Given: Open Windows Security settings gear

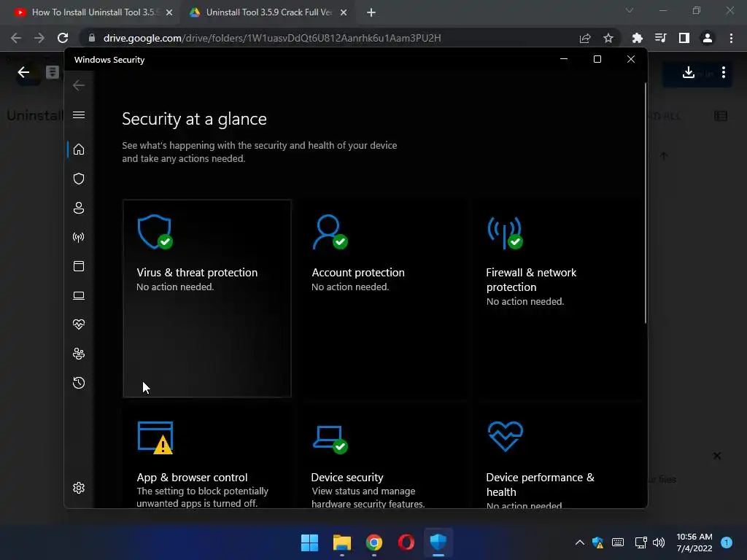Looking at the screenshot, I should (79, 488).
